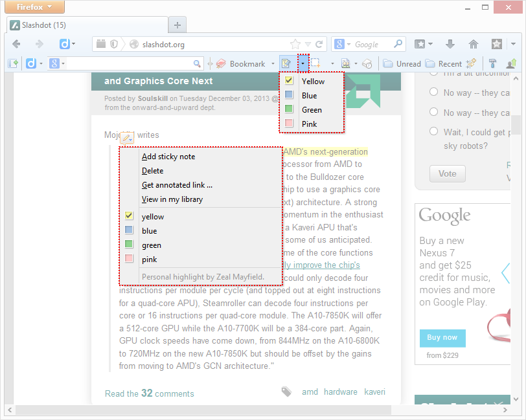Select View in my library menu item
The height and width of the screenshot is (420, 526).
[172, 199]
